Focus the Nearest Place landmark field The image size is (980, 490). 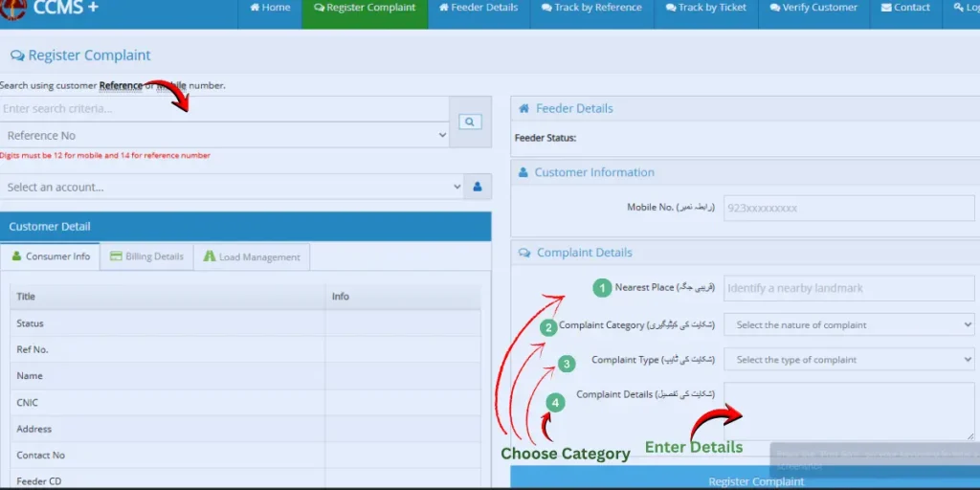point(850,289)
